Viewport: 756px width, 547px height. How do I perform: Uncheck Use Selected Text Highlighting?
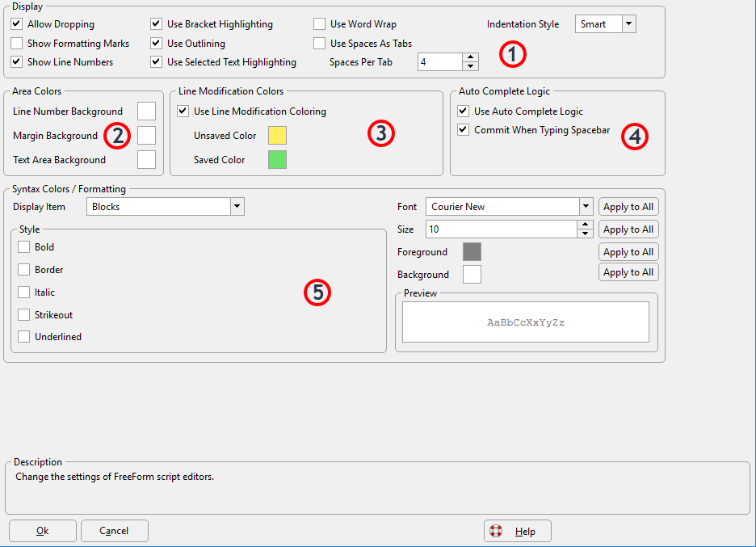[x=156, y=61]
